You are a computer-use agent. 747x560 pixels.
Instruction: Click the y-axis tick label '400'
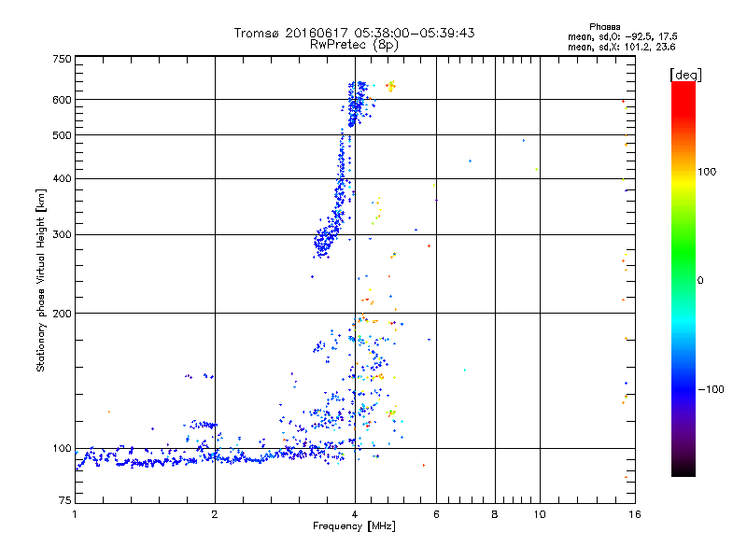(x=62, y=178)
